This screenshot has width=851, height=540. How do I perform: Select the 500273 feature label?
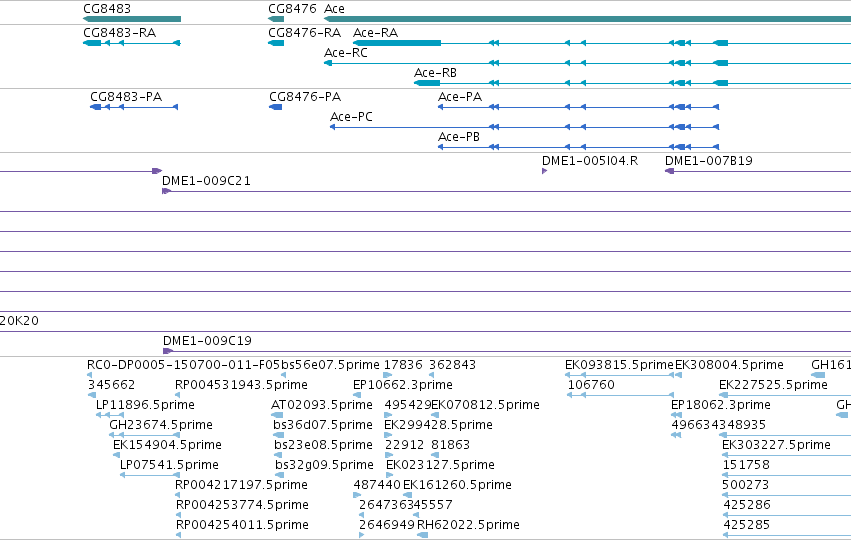[746, 485]
